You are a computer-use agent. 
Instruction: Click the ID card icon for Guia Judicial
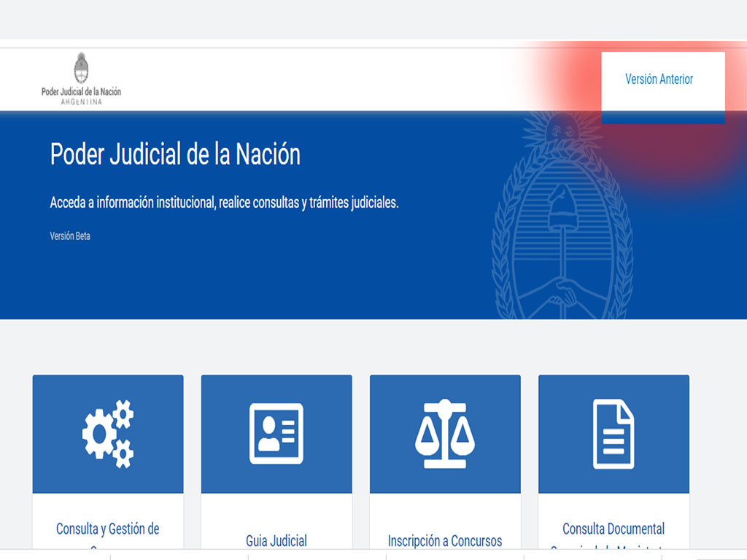pyautogui.click(x=276, y=434)
